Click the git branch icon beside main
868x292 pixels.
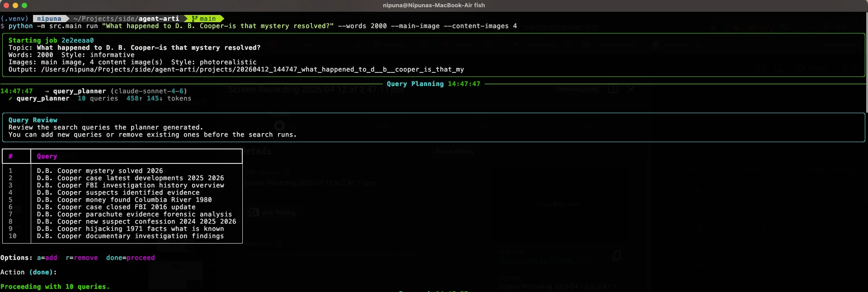[x=194, y=19]
